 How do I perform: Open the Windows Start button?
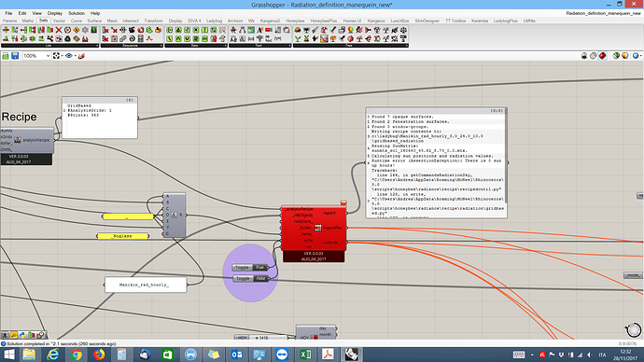(x=9, y=355)
